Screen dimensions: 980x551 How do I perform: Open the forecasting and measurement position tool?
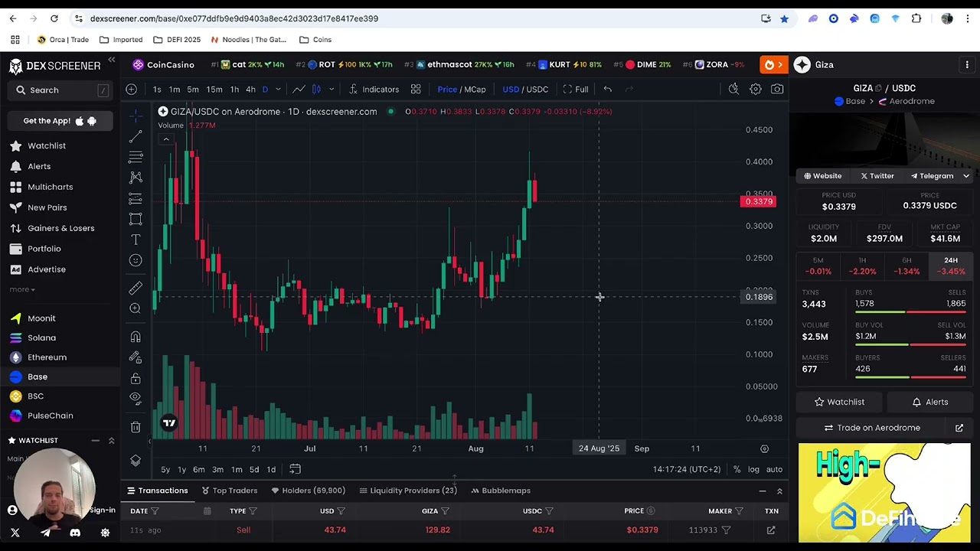coord(136,199)
